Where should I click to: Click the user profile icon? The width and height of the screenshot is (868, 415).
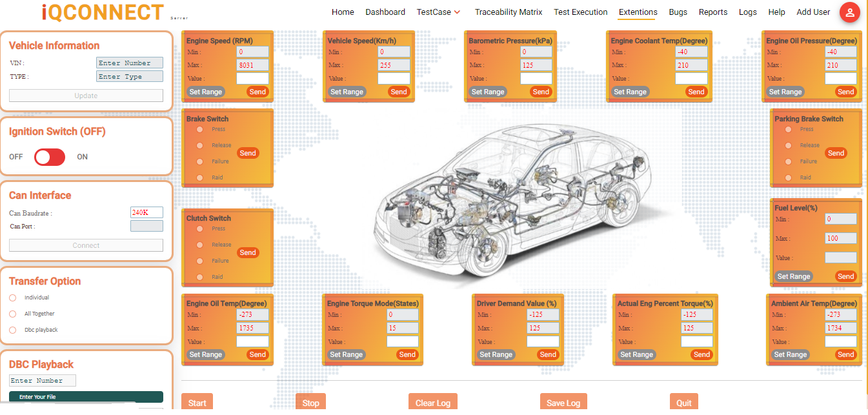[850, 12]
